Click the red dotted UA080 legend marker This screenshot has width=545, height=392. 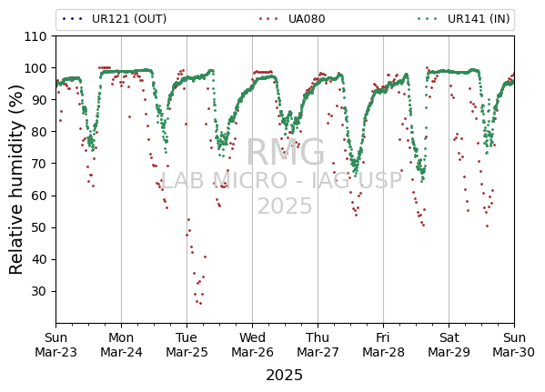(x=268, y=19)
